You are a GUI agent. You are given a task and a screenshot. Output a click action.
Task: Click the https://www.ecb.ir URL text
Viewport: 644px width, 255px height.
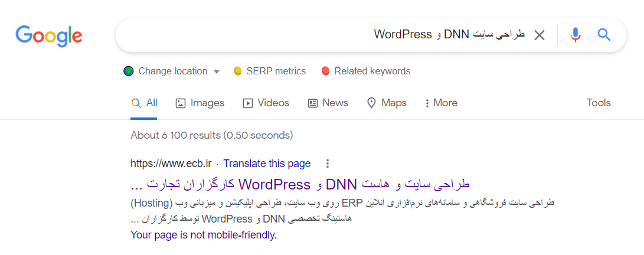click(x=171, y=164)
